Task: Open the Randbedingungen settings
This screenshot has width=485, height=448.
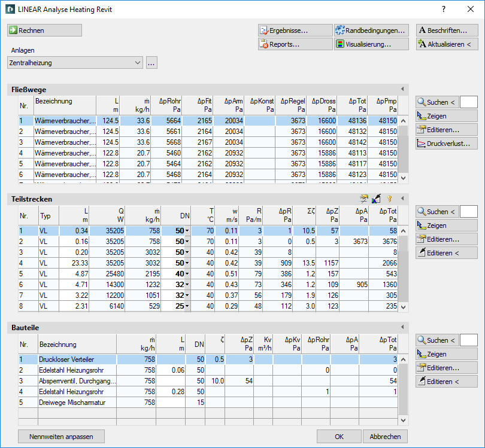Action: pyautogui.click(x=371, y=31)
